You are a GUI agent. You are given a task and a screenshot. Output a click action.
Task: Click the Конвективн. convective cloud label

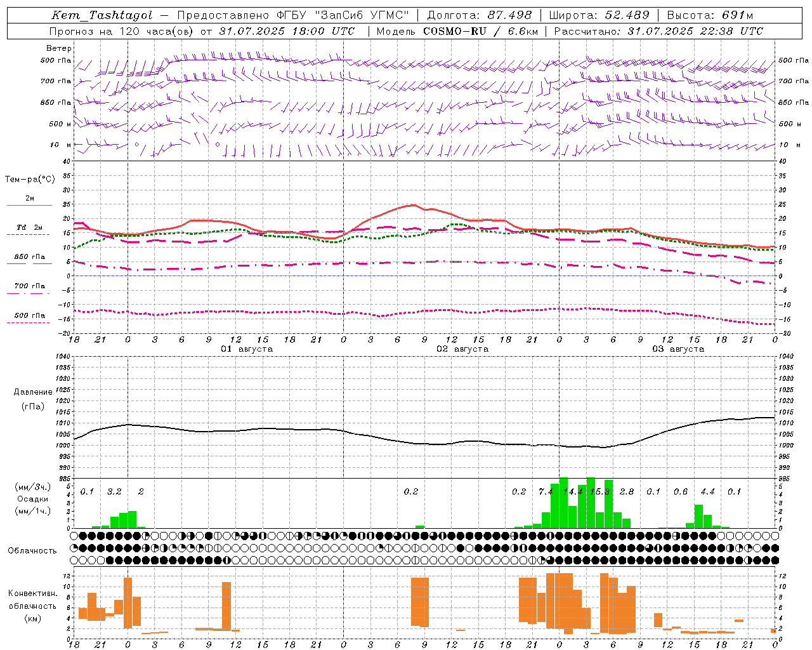point(32,594)
